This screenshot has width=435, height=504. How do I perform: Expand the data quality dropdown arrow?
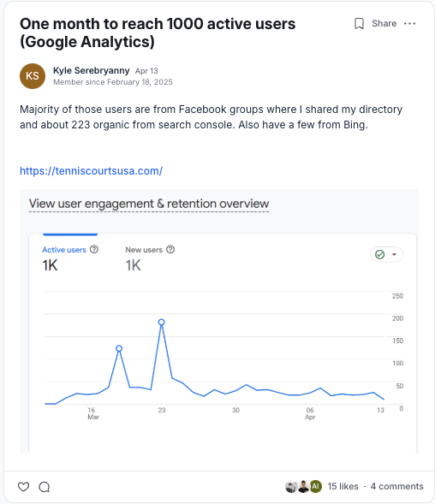[394, 255]
